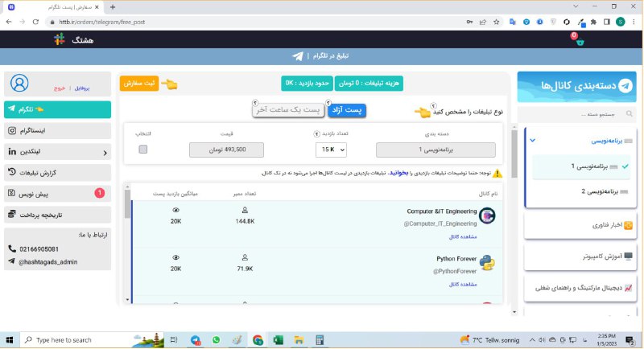This screenshot has height=349, width=644.
Task: Focus the category search input field
Action: point(575,114)
